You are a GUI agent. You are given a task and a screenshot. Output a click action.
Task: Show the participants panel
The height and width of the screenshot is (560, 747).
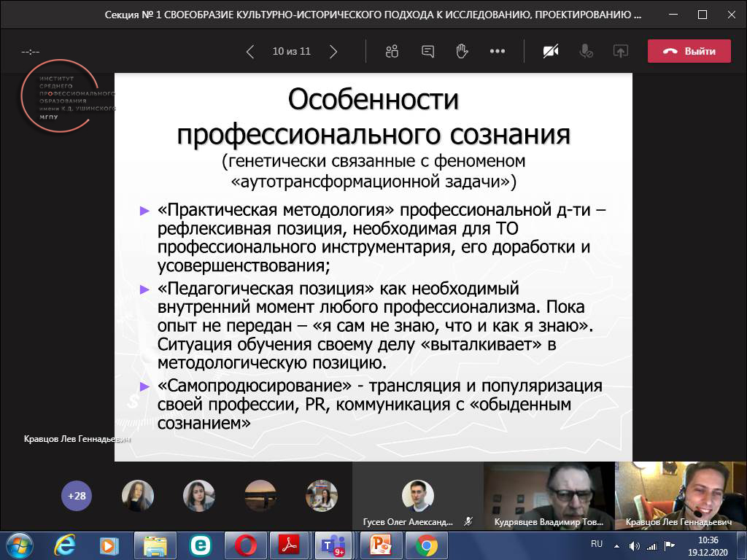tap(392, 51)
